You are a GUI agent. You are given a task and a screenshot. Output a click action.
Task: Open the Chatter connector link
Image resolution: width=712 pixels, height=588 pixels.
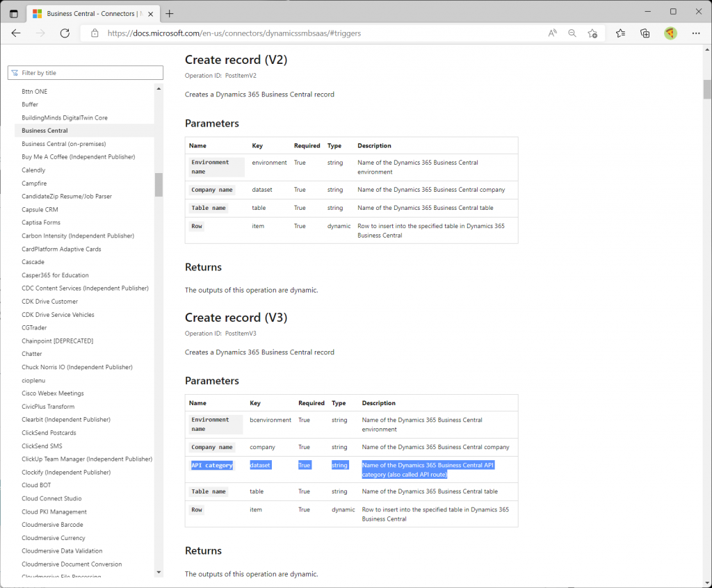pyautogui.click(x=32, y=354)
